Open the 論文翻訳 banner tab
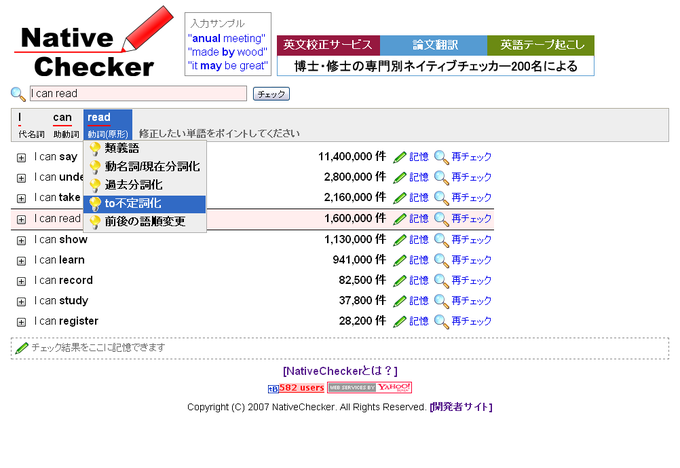This screenshot has height=468, width=680. pos(434,45)
